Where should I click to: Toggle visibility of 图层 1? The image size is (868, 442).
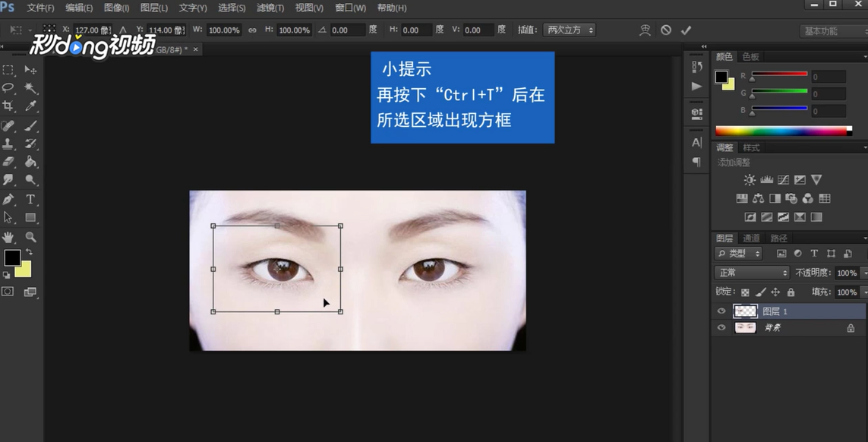pyautogui.click(x=721, y=311)
